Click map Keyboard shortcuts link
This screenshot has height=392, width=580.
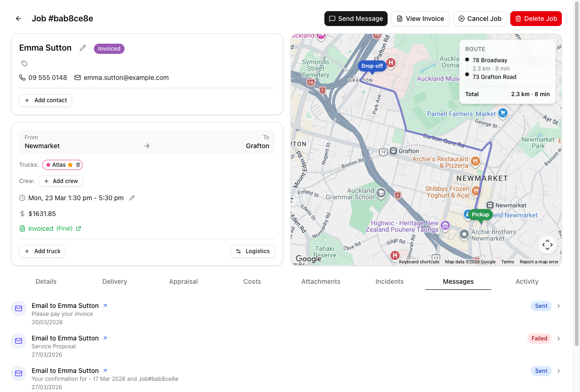coord(419,262)
